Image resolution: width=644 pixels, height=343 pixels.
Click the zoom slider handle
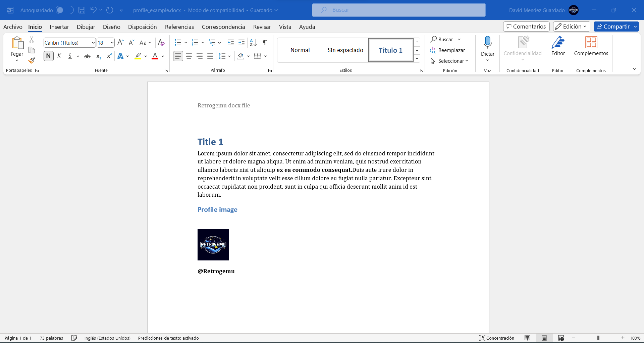click(x=598, y=338)
